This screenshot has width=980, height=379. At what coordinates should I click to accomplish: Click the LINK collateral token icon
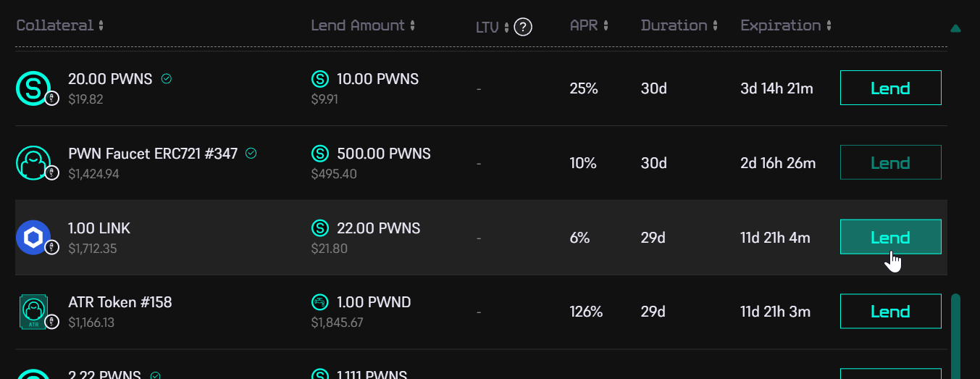pos(33,237)
